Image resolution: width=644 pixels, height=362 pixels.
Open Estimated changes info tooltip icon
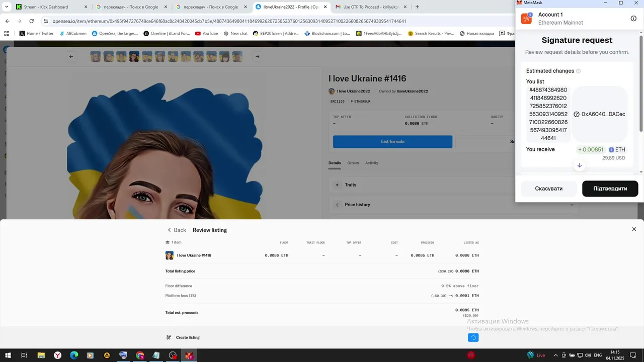(x=578, y=71)
